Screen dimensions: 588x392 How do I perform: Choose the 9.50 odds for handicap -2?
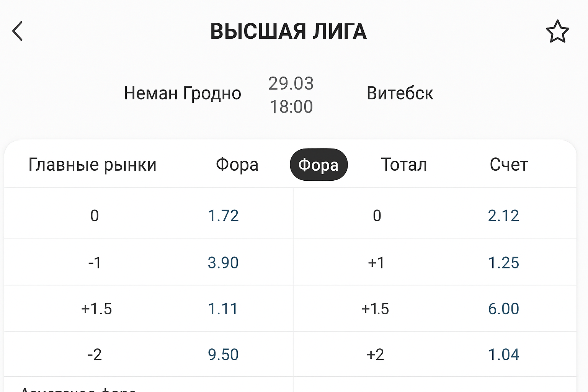click(x=223, y=354)
